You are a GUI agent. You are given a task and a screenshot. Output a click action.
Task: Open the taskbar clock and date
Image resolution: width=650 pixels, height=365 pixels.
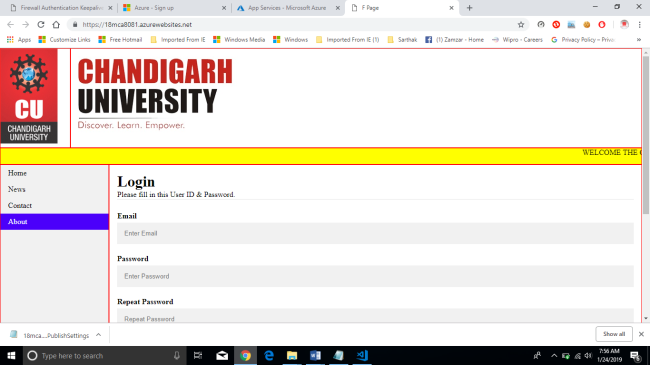[609, 355]
